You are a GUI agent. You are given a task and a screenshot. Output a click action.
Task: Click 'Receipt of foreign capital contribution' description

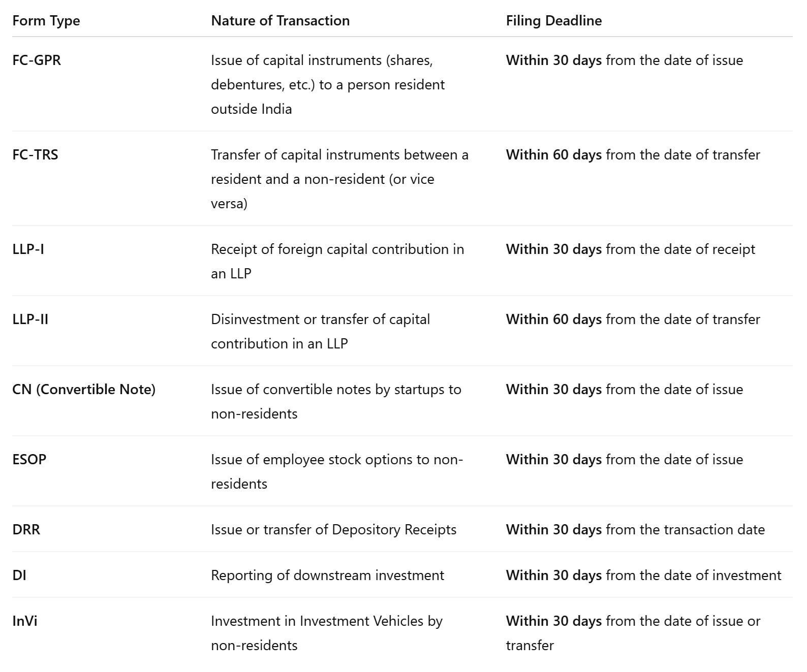coord(337,249)
